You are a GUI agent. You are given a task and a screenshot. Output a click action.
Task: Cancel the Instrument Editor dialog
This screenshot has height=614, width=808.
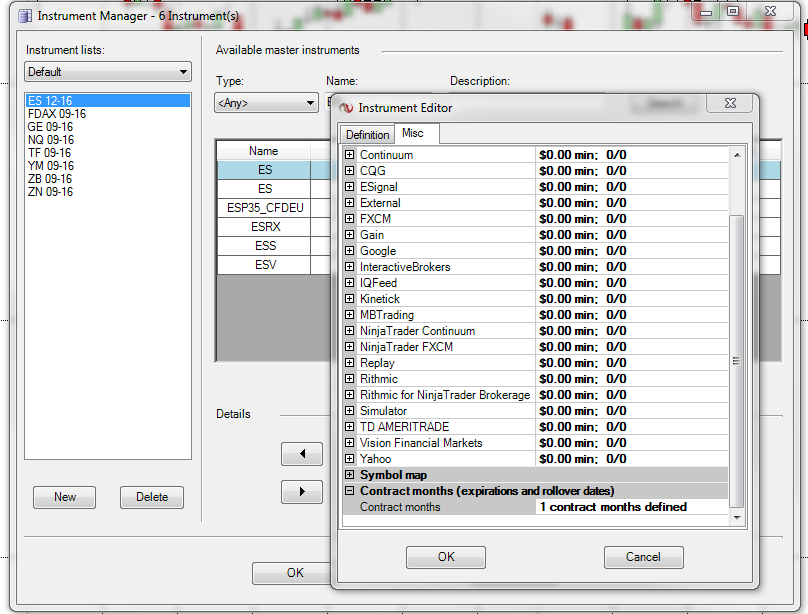[x=643, y=557]
